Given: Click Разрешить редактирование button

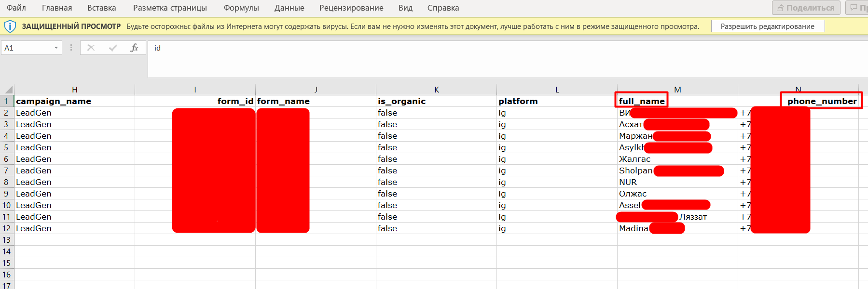Looking at the screenshot, I should [767, 26].
